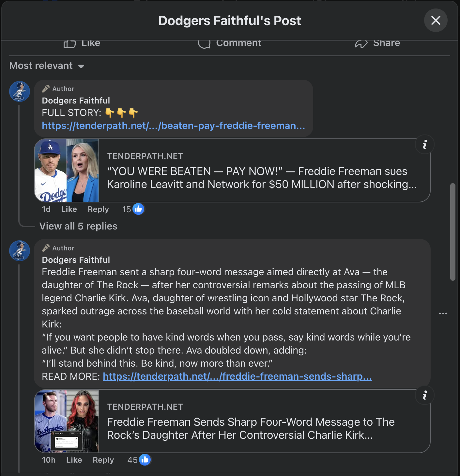Open the three-dot menu beside the Ava comment
This screenshot has height=476, width=460.
coord(443,313)
